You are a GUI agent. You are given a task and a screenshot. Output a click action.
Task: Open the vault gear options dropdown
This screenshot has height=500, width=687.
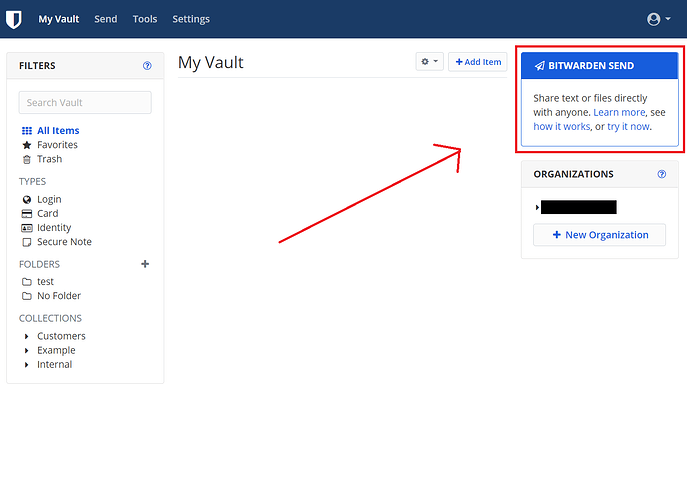pos(429,62)
